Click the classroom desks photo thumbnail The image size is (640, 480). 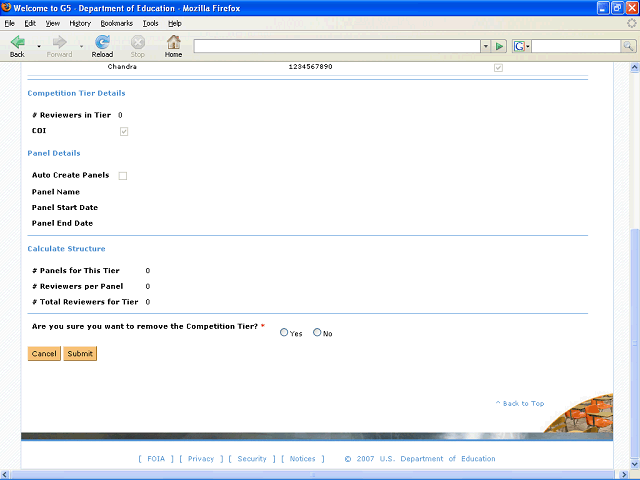[581, 413]
